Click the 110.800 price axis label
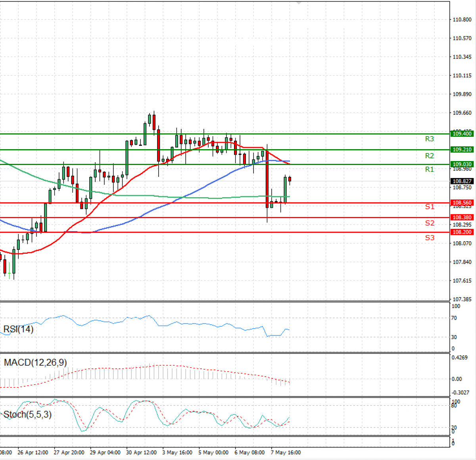 pyautogui.click(x=462, y=19)
